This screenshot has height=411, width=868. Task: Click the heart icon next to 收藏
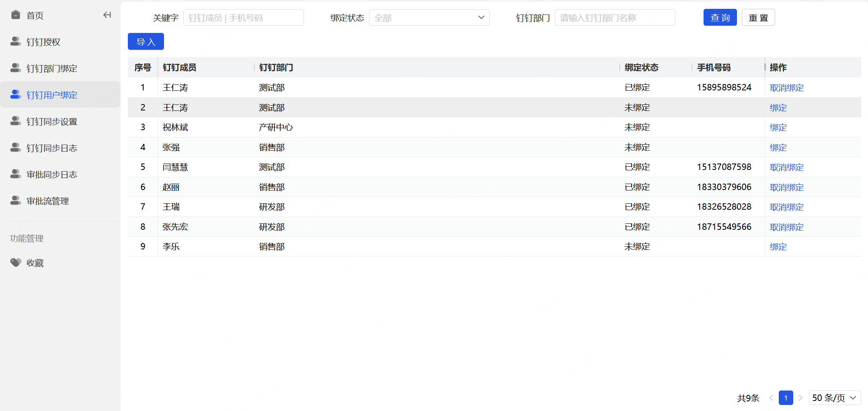[x=16, y=262]
